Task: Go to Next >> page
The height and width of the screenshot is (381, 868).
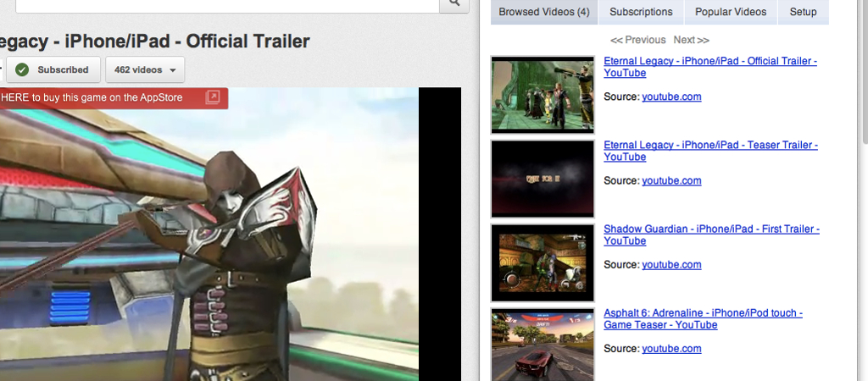Action: click(692, 40)
